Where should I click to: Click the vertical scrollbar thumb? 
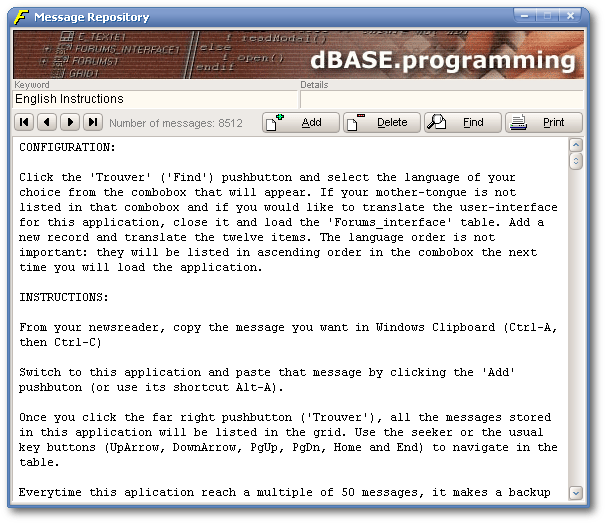tap(576, 161)
